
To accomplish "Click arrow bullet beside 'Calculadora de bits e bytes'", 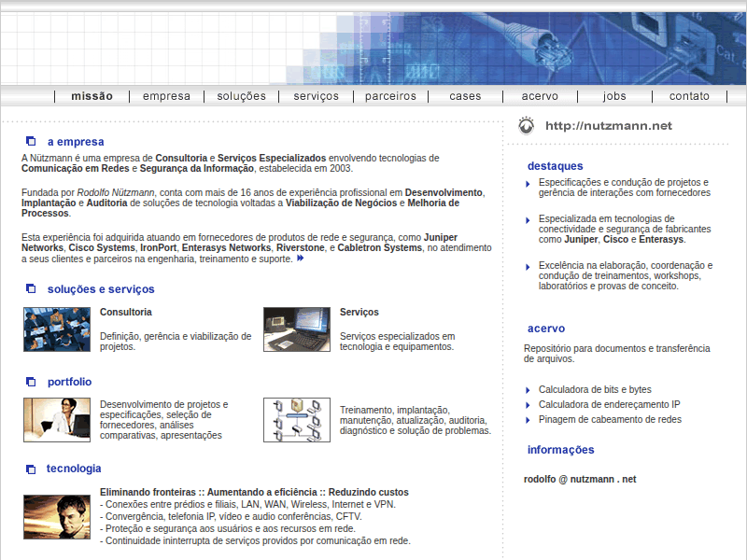I will coord(528,390).
